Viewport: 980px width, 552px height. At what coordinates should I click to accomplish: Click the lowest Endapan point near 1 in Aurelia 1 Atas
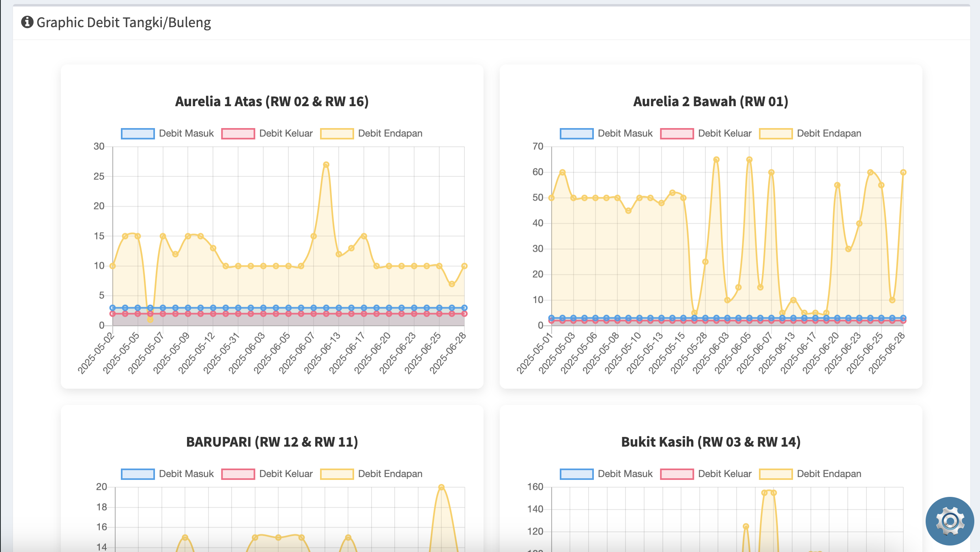[150, 320]
